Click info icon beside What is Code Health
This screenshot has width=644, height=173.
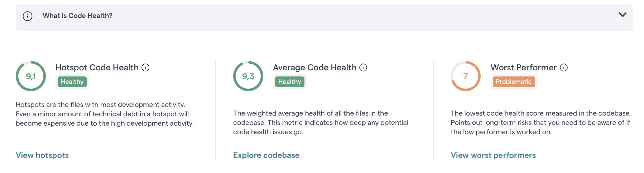tap(28, 16)
